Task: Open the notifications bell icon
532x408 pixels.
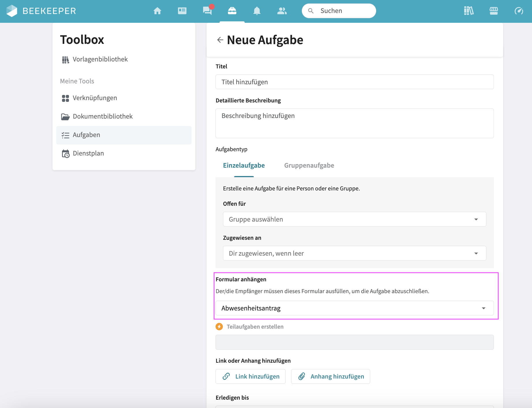Action: 257,11
